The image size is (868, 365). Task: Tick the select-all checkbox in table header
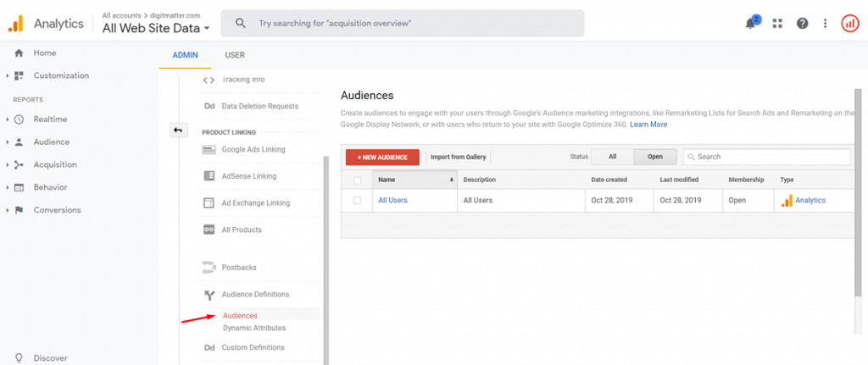pos(357,180)
